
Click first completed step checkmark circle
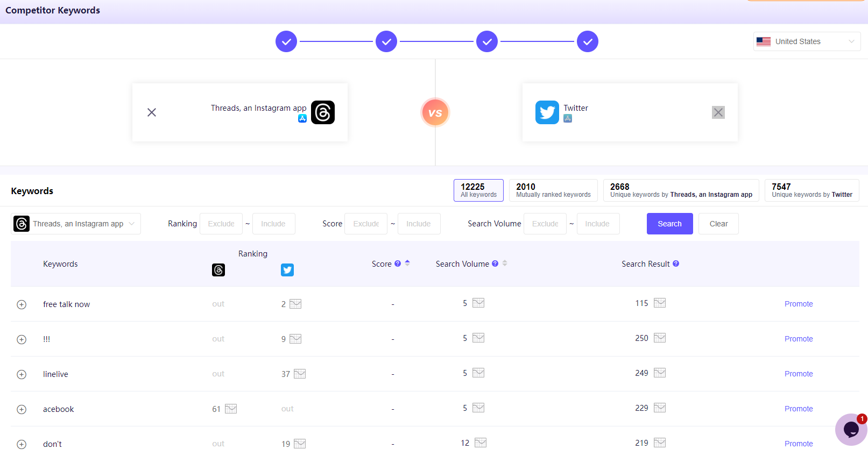(286, 41)
